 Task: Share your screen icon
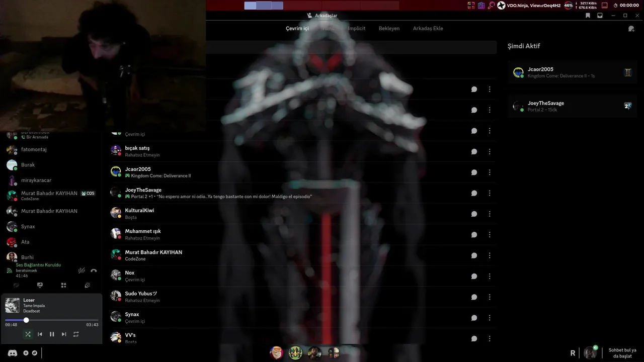coord(40,285)
